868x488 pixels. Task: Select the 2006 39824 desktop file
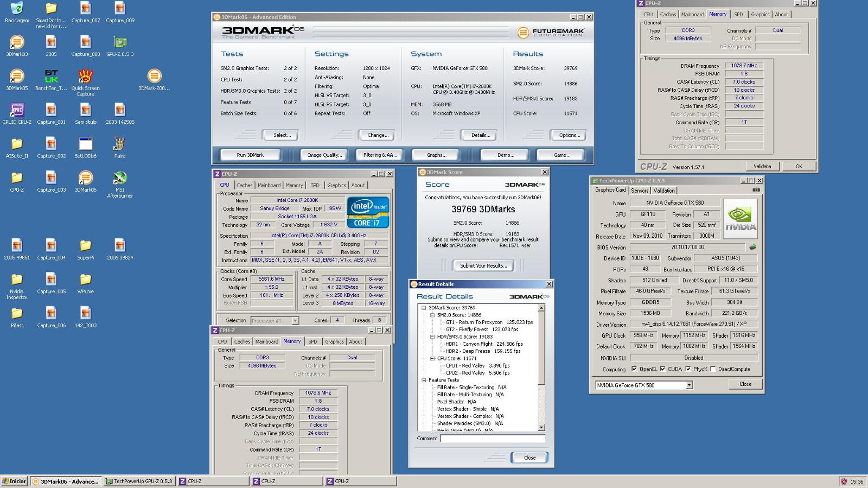point(120,250)
